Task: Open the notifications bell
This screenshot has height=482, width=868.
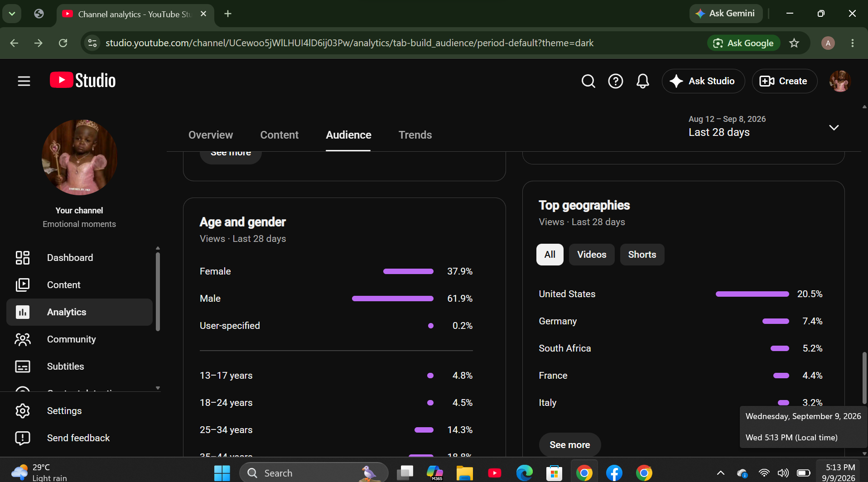Action: pyautogui.click(x=642, y=81)
